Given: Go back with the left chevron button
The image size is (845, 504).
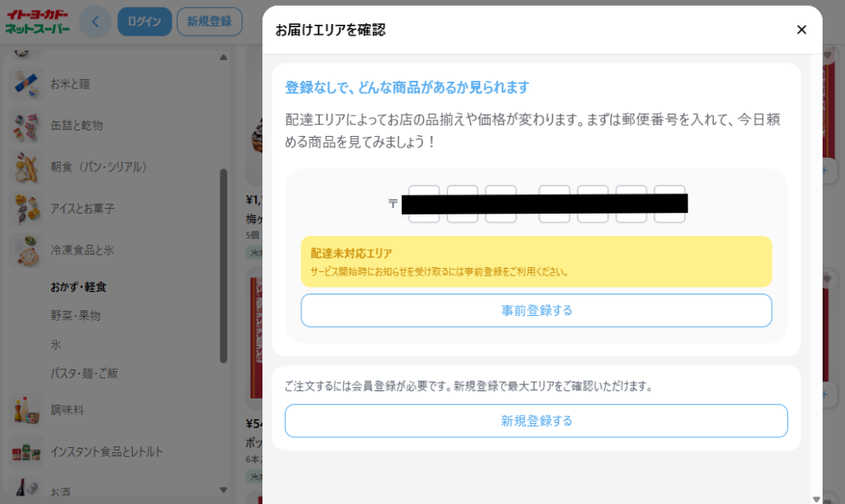Looking at the screenshot, I should (96, 21).
